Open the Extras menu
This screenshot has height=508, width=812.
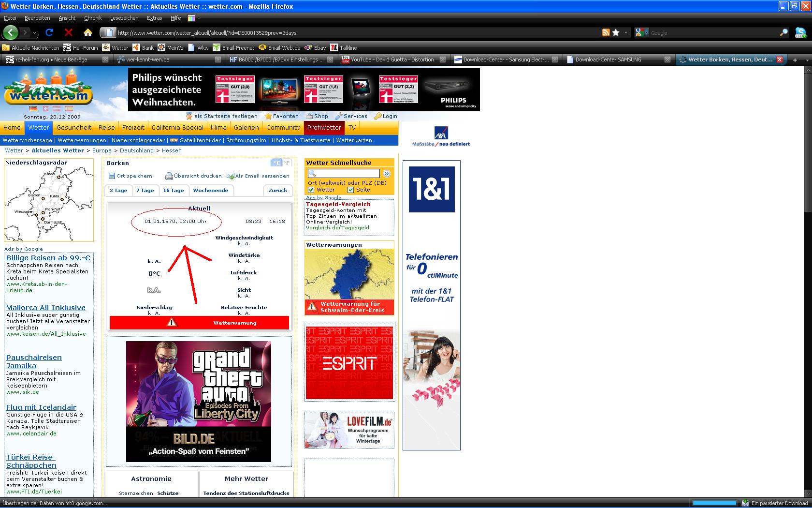tap(155, 18)
